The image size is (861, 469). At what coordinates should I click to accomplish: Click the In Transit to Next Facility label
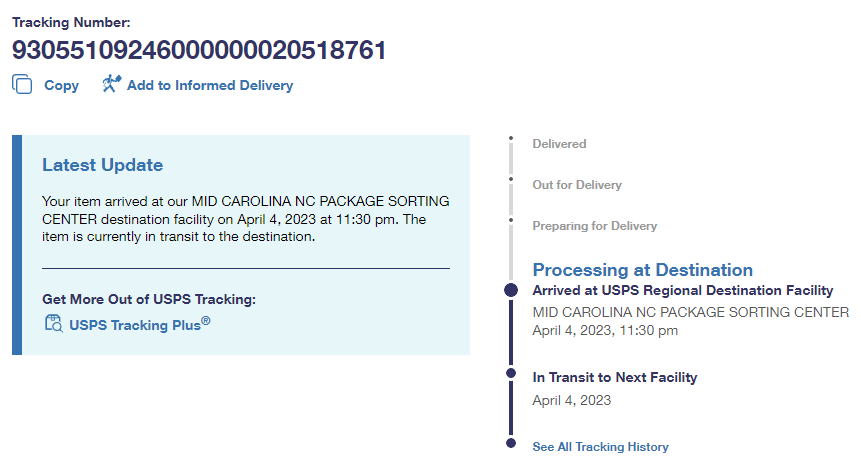click(x=614, y=378)
